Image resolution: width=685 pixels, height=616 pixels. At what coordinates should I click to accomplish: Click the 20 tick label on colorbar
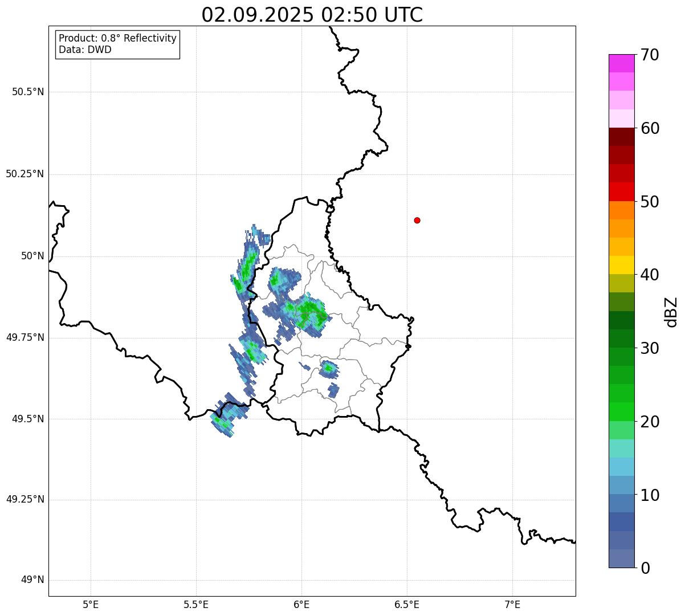pyautogui.click(x=650, y=422)
